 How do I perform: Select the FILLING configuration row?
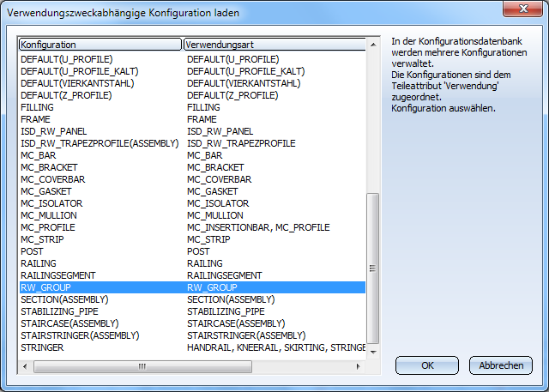coord(192,107)
